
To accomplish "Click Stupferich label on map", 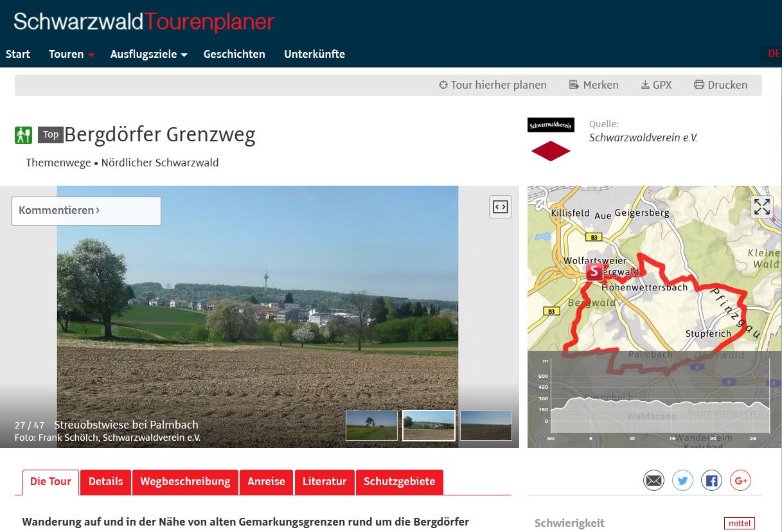I will coord(708,334).
